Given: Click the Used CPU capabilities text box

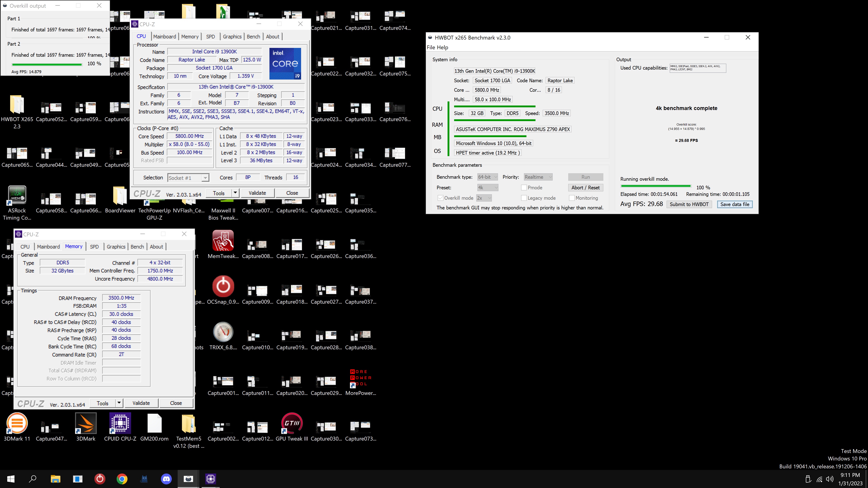Looking at the screenshot, I should [x=698, y=68].
